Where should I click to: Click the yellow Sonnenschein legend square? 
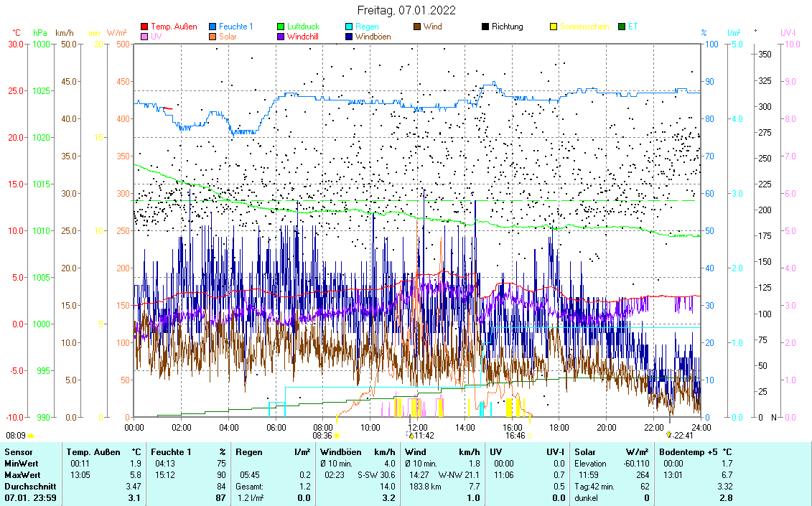coord(554,27)
